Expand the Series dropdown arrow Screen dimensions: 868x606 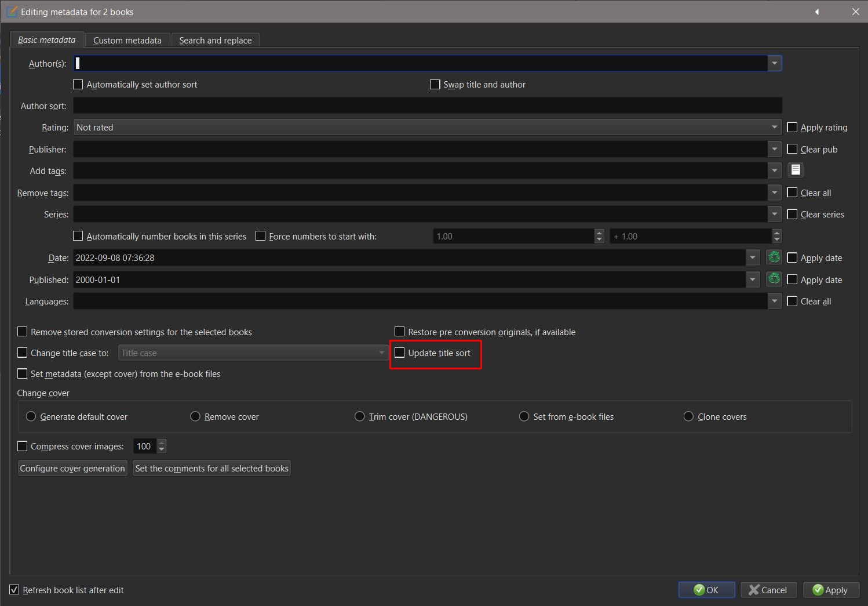pyautogui.click(x=775, y=215)
